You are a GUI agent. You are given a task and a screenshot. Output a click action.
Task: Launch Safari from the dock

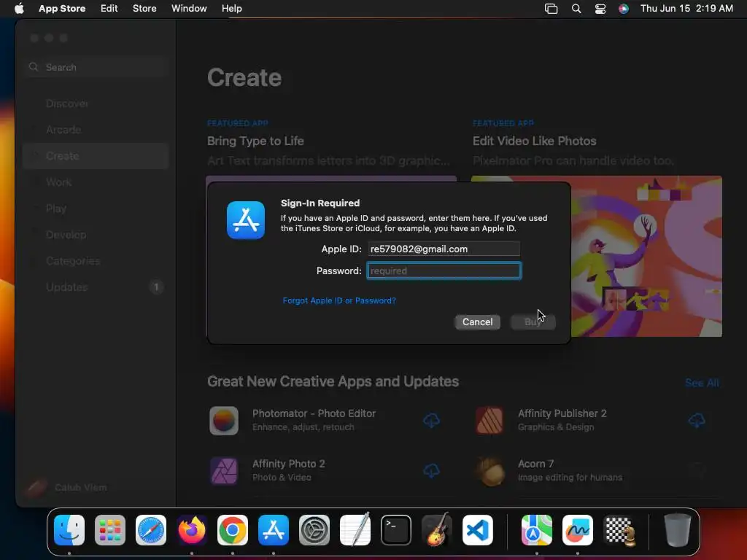[151, 530]
